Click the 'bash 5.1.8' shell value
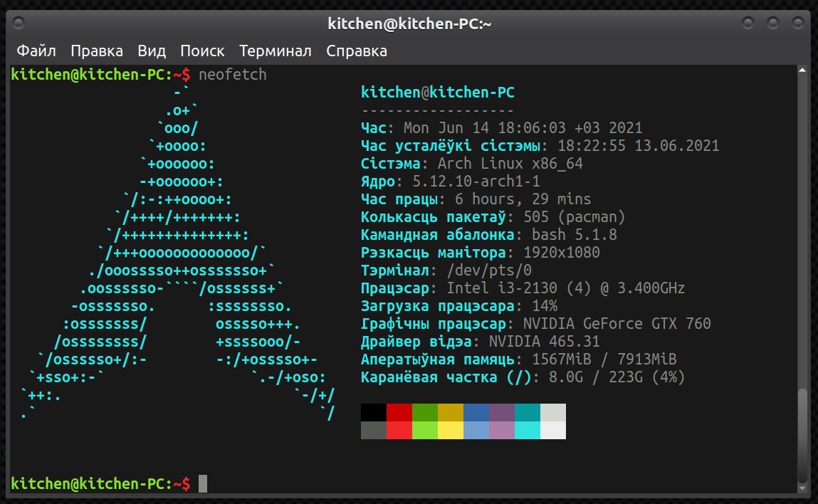The width and height of the screenshot is (818, 504). [575, 234]
